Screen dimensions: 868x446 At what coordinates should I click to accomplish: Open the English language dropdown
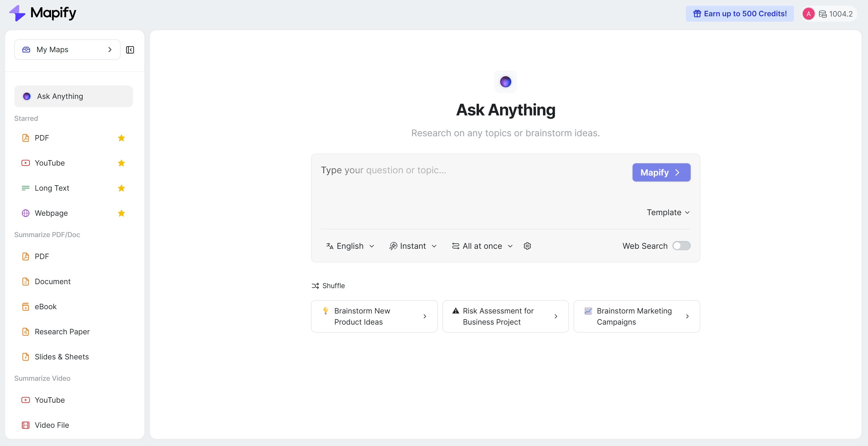click(x=350, y=246)
